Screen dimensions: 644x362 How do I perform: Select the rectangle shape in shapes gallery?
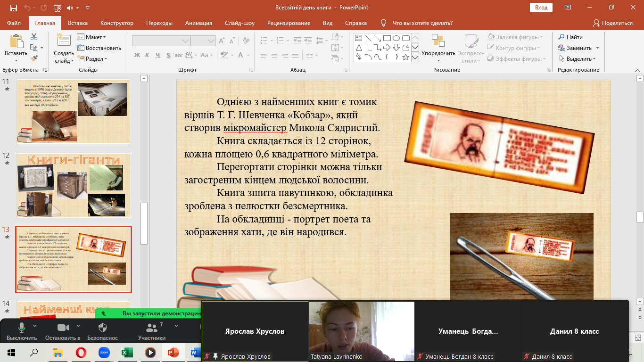click(x=387, y=38)
